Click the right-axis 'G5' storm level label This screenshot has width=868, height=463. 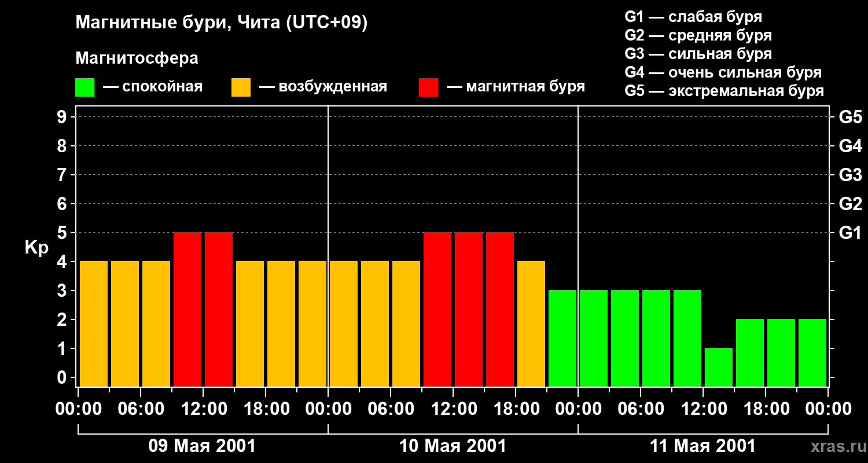click(x=850, y=117)
